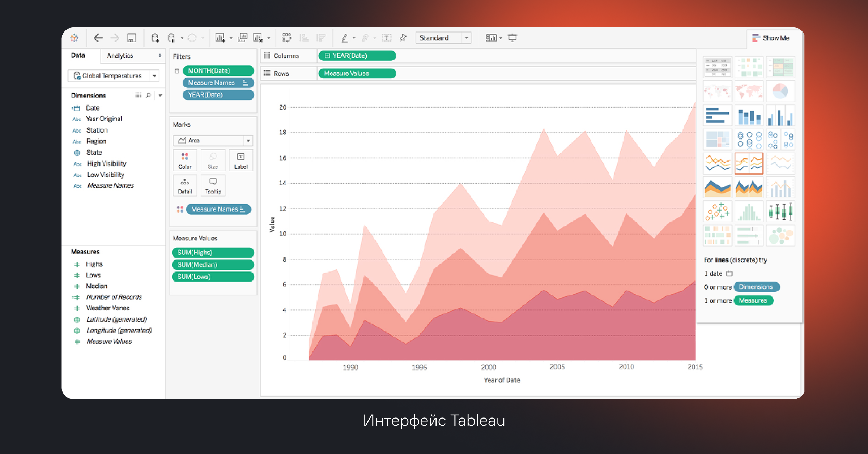This screenshot has height=454, width=868.
Task: Click the highlight pen icon in toolbar
Action: [345, 38]
